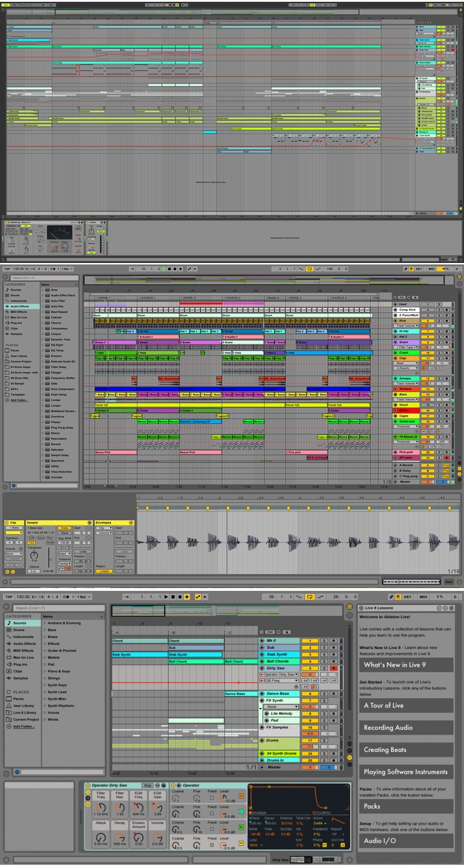Click the Filter Freq macro knob

point(101,808)
